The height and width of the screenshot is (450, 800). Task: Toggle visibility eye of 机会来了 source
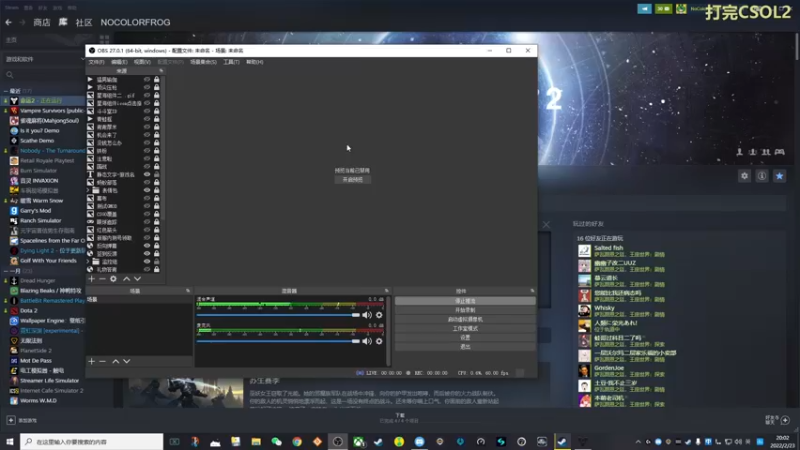(147, 135)
